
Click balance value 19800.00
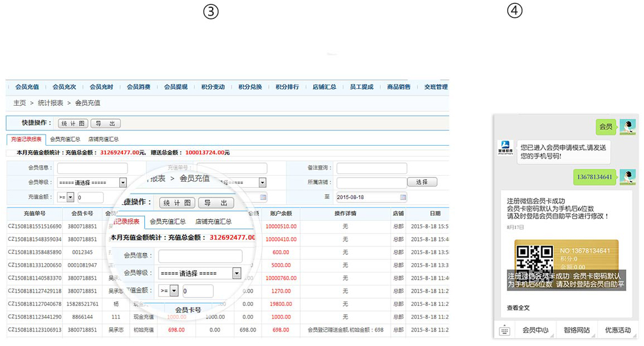tap(281, 304)
